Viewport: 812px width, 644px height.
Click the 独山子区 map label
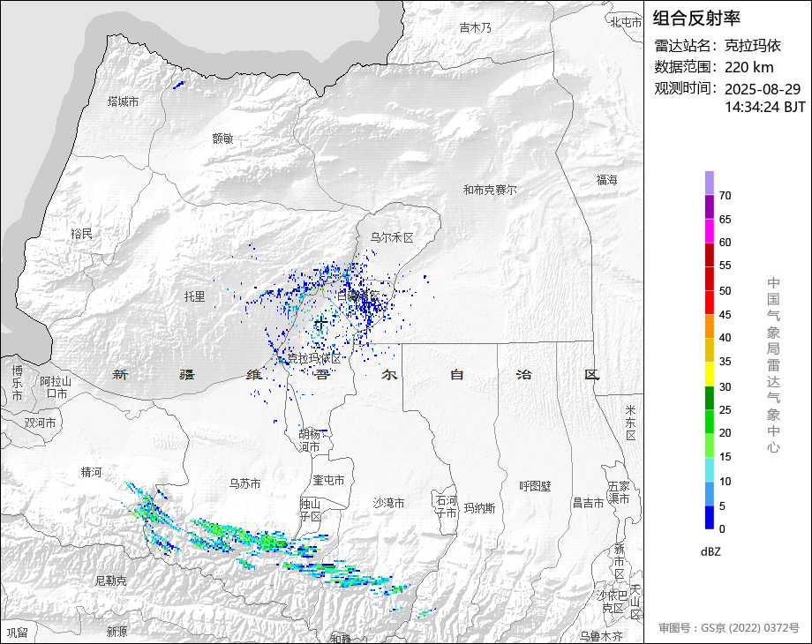pyautogui.click(x=311, y=510)
